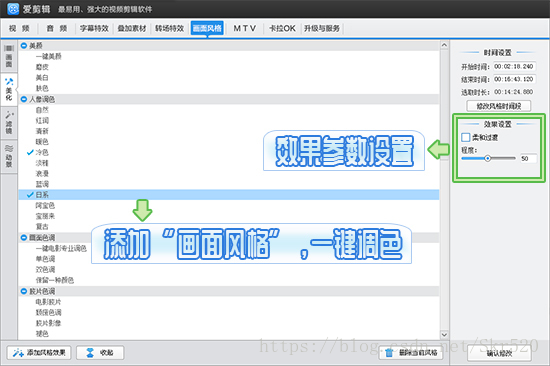Select the 浪漫 portrait style
The height and width of the screenshot is (366, 550).
(x=42, y=174)
